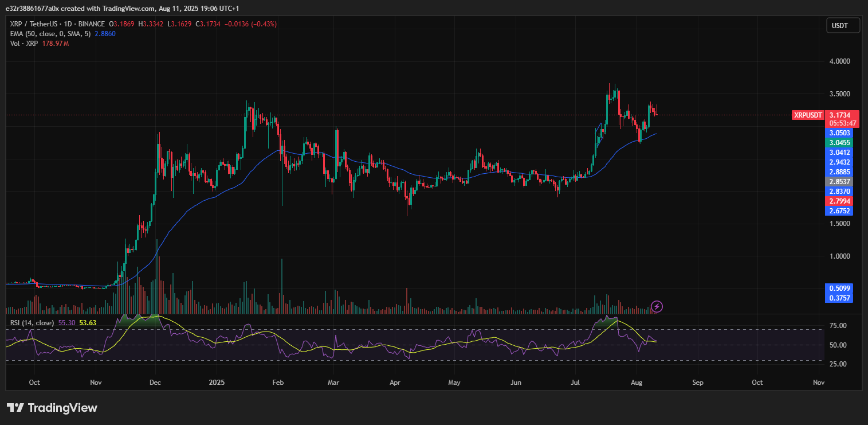The width and height of the screenshot is (868, 425).
Task: Click the 0.3757 price label
Action: (x=839, y=298)
